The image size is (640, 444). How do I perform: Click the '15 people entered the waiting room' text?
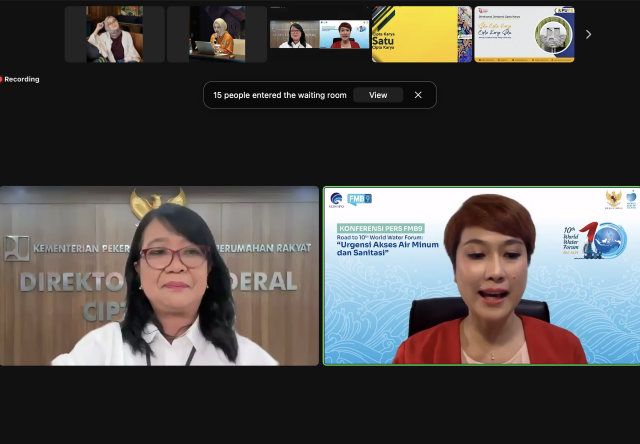point(280,95)
